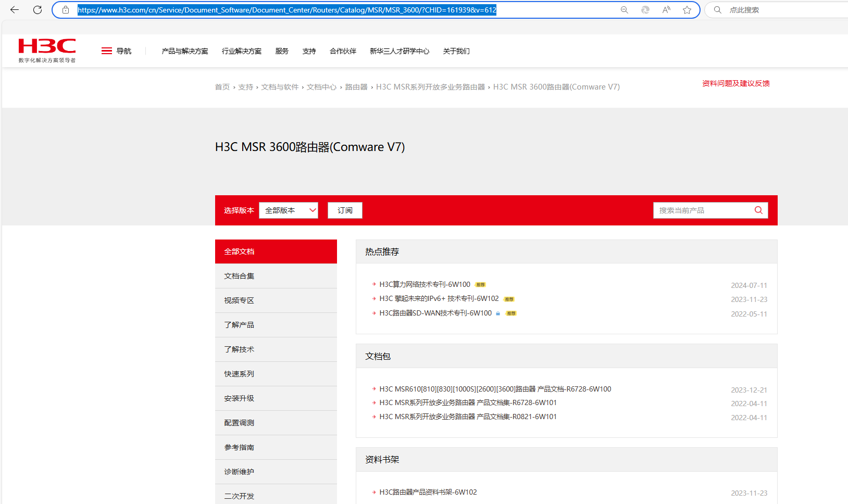Open H3C路由器SD-WAN技术专刊-6W100 document

[435, 313]
